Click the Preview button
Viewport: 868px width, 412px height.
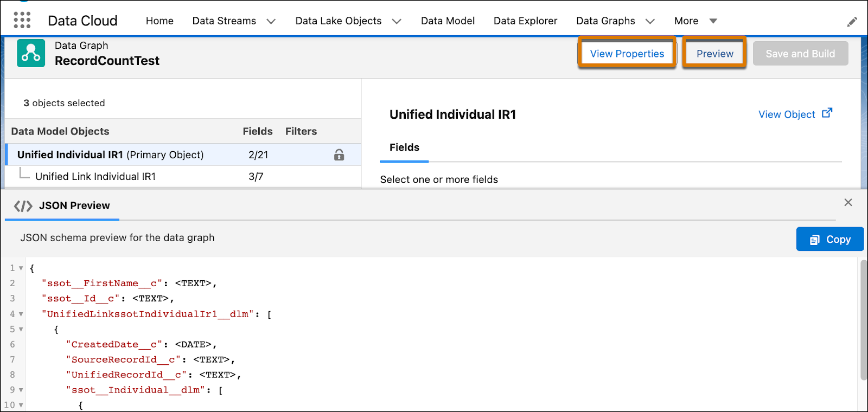click(714, 54)
